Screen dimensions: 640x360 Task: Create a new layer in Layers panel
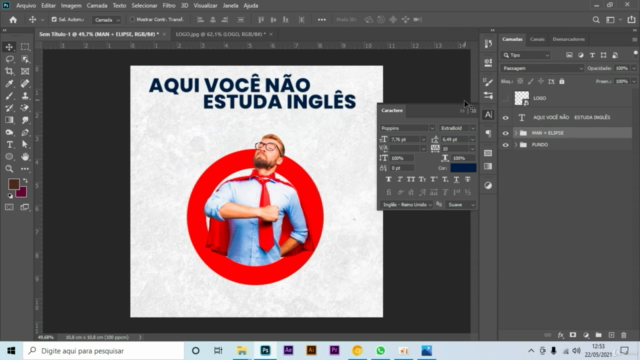point(611,335)
